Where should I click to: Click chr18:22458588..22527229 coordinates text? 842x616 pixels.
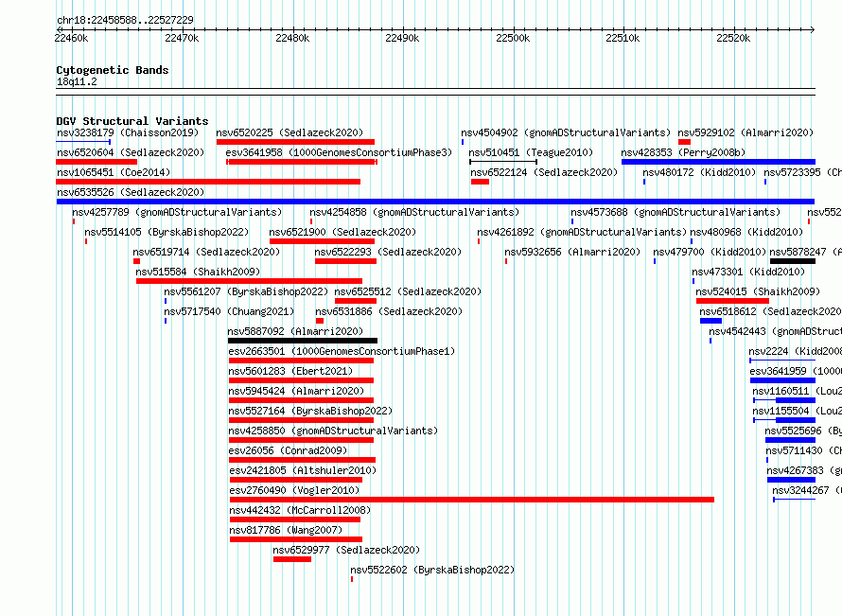125,20
